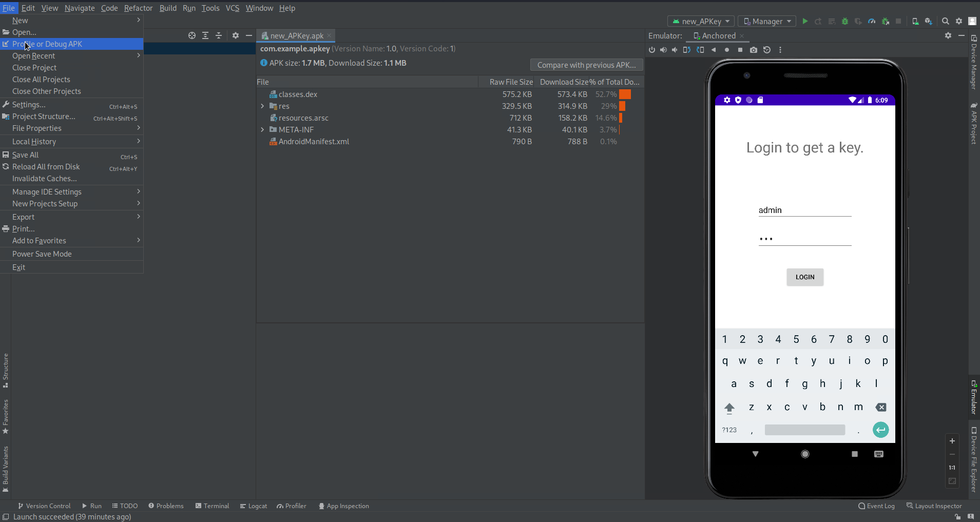
Task: Open project panel options gear
Action: 236,35
